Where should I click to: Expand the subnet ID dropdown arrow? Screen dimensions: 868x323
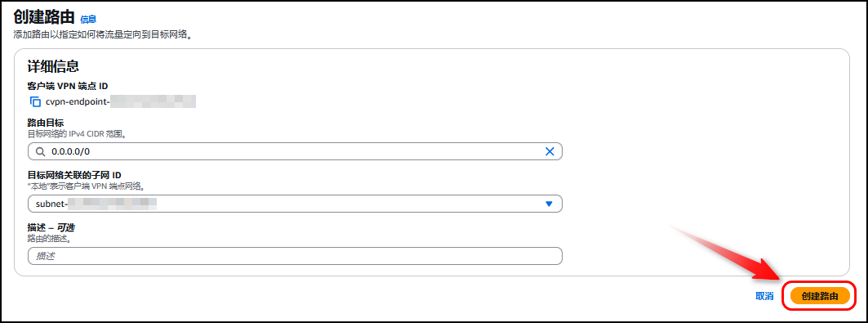click(550, 204)
